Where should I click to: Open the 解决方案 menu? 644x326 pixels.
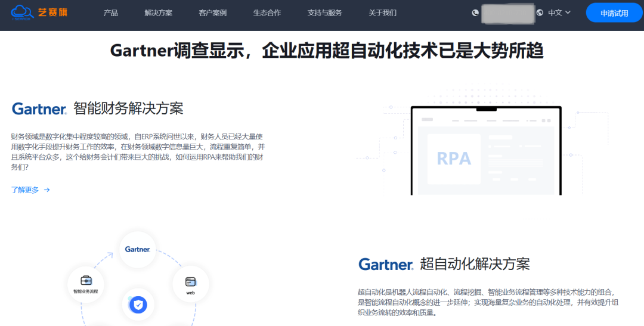(159, 13)
